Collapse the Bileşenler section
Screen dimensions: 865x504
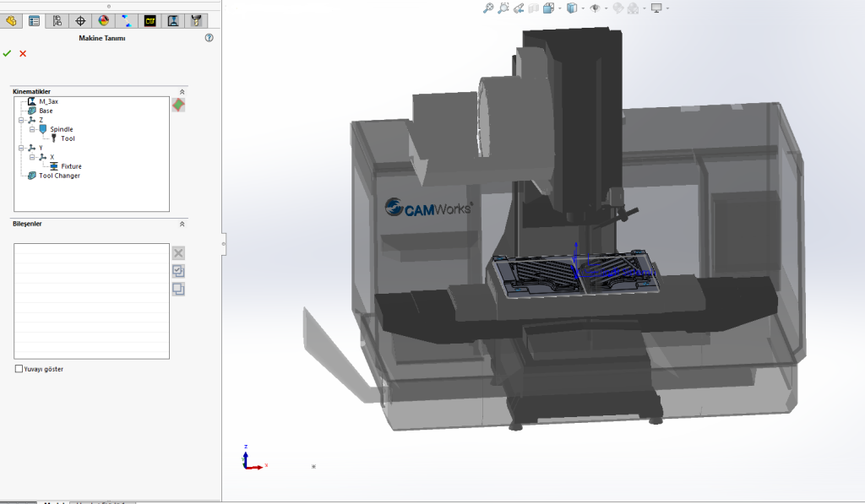(182, 224)
